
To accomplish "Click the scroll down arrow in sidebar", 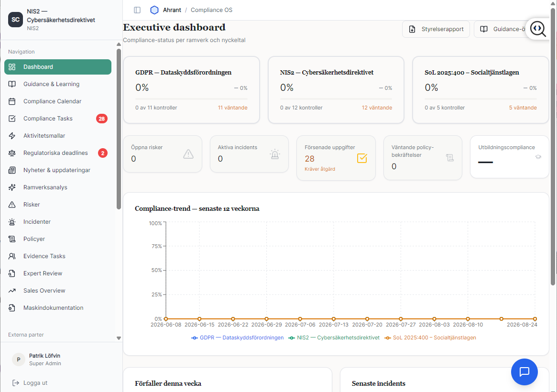I will tap(119, 338).
